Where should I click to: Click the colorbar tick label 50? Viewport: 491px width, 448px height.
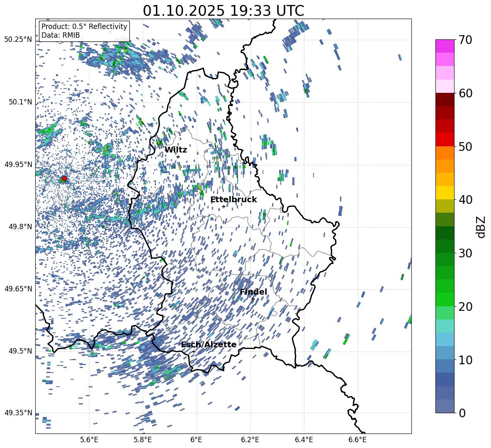(x=465, y=146)
